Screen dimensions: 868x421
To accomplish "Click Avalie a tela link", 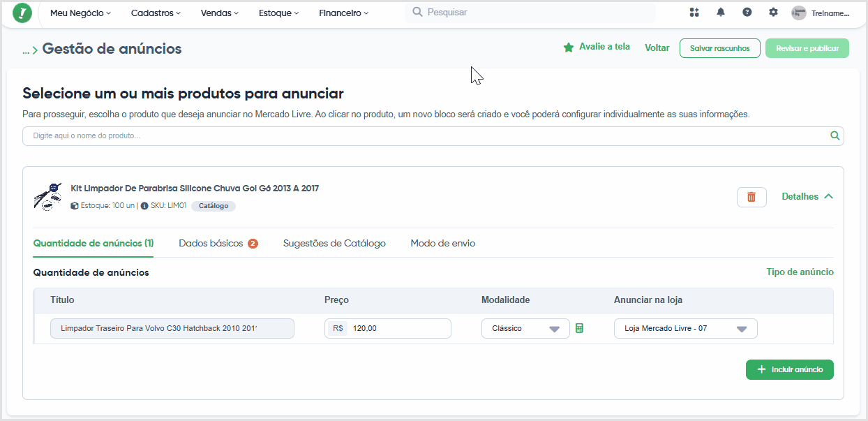I will [x=604, y=47].
